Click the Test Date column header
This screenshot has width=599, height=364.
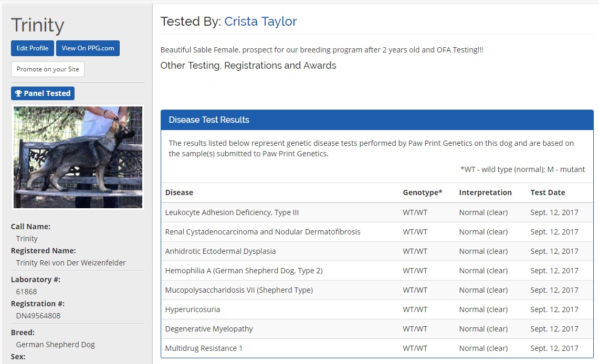[x=548, y=192]
